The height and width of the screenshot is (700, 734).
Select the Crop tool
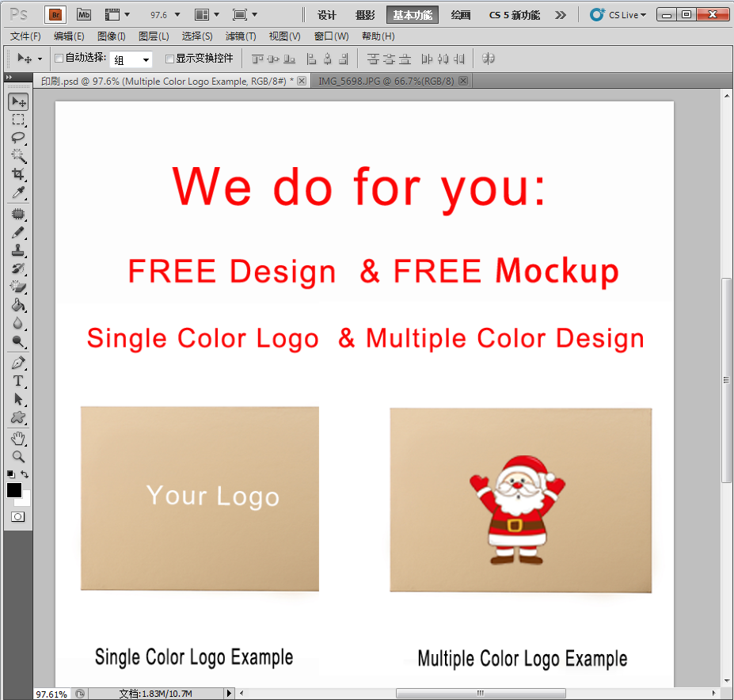tap(17, 174)
